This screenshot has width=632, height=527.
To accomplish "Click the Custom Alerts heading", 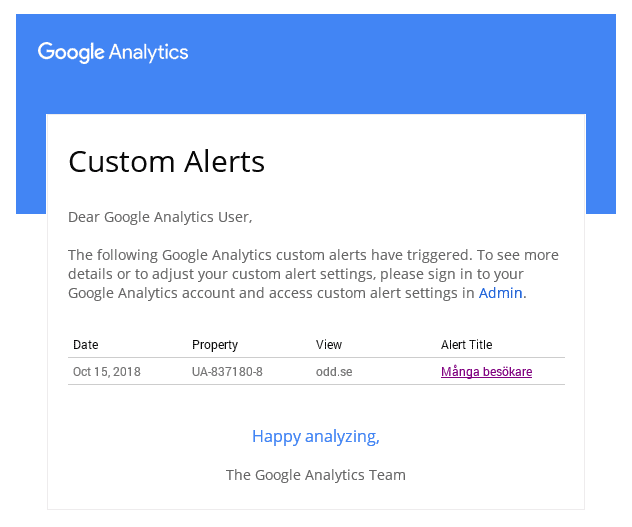I will click(166, 162).
